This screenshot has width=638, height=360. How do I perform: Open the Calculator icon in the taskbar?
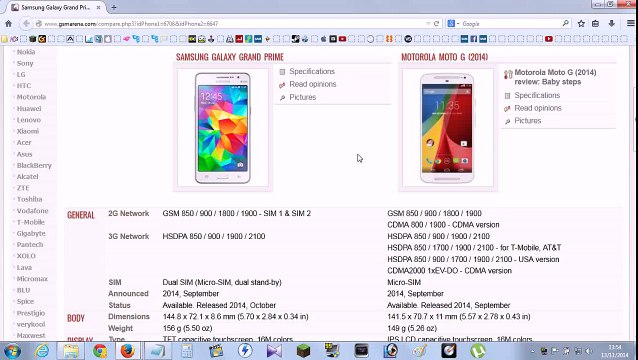(187, 351)
